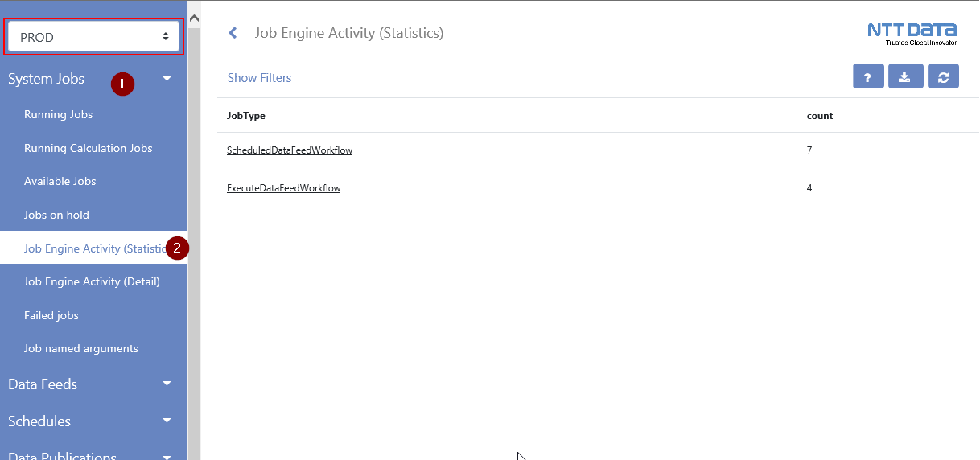This screenshot has height=460, width=980.
Task: Open the Running Jobs menu item
Action: pyautogui.click(x=59, y=114)
